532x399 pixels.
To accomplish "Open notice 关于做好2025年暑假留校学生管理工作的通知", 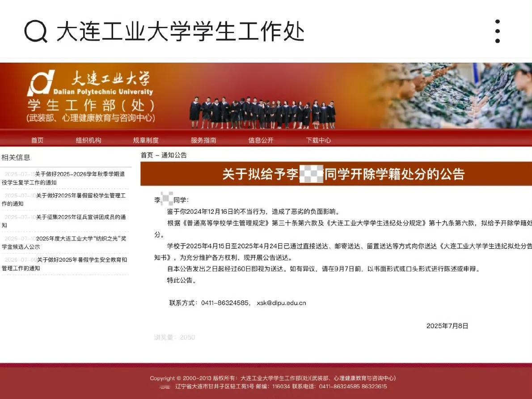I will (x=64, y=199).
